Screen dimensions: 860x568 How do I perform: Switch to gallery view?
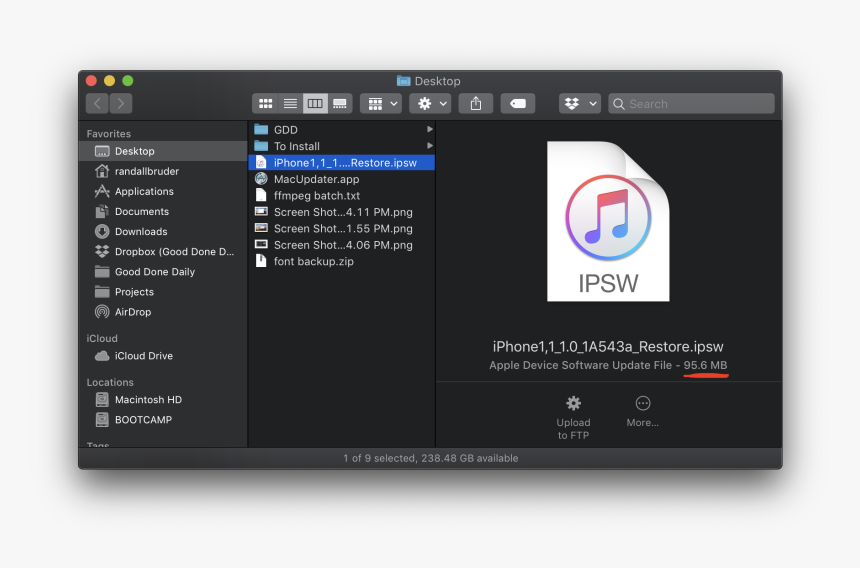(x=340, y=104)
